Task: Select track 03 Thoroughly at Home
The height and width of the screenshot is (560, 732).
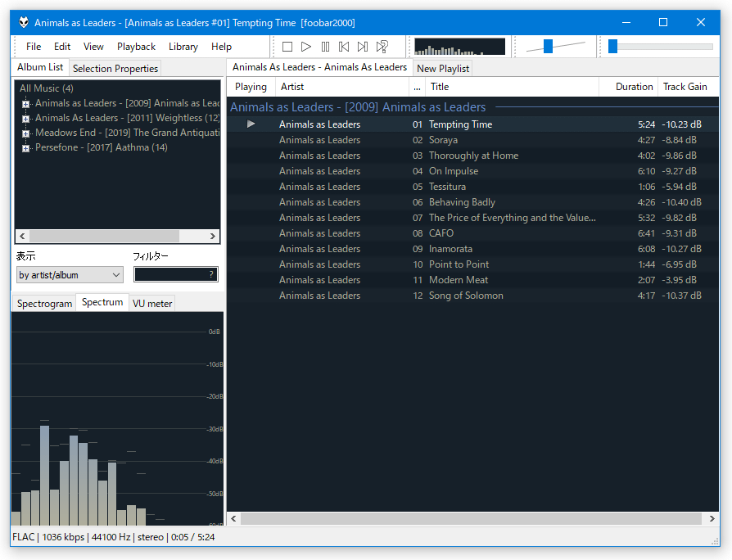Action: pyautogui.click(x=473, y=156)
